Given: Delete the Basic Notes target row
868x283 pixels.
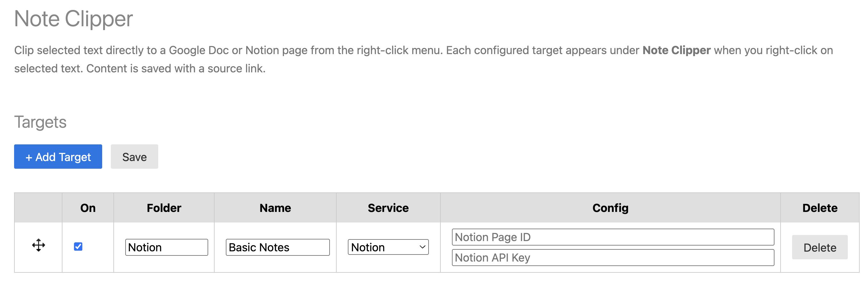Looking at the screenshot, I should coord(819,247).
